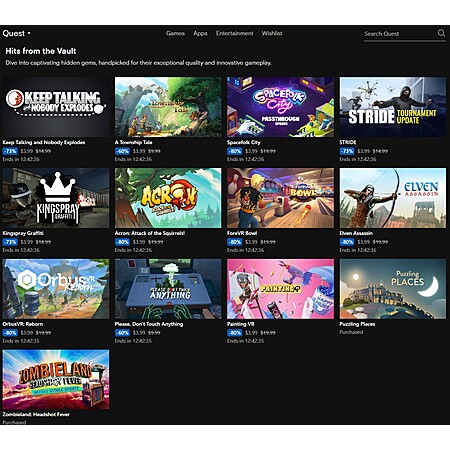
Task: Click the -80% badge under Painting VR
Action: (235, 333)
